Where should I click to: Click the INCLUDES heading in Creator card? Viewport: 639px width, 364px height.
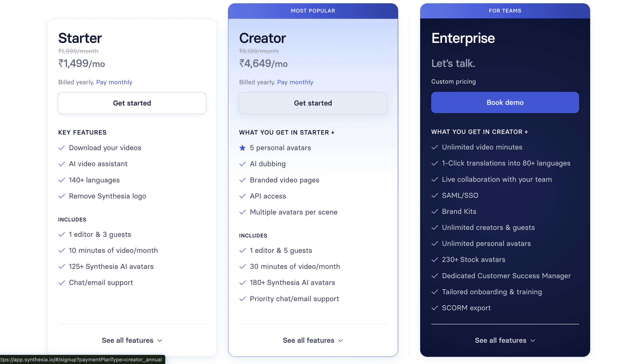[x=253, y=236]
